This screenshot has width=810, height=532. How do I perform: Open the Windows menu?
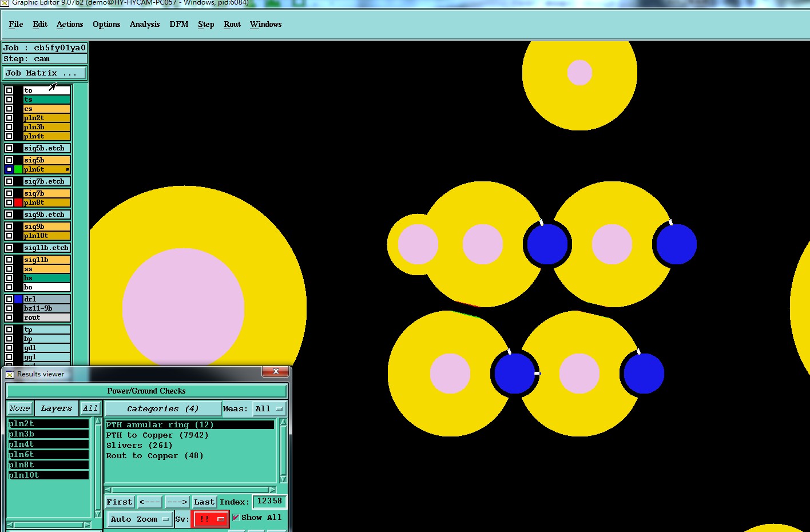(x=266, y=24)
